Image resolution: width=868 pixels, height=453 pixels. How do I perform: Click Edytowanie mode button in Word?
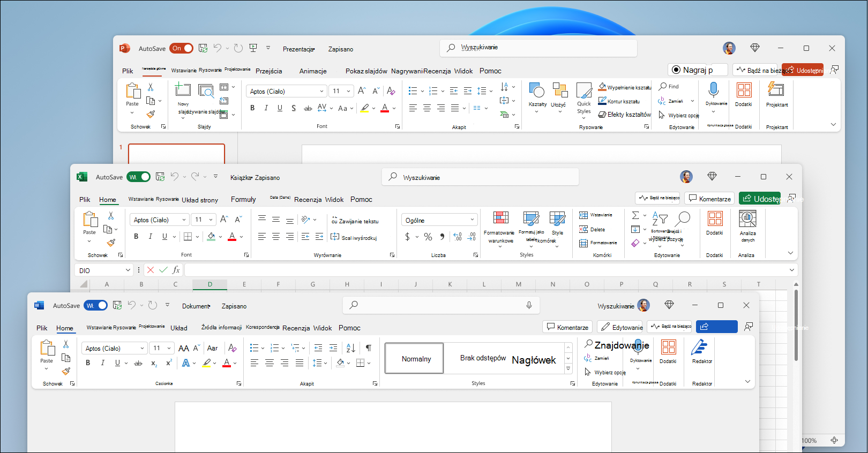(621, 327)
